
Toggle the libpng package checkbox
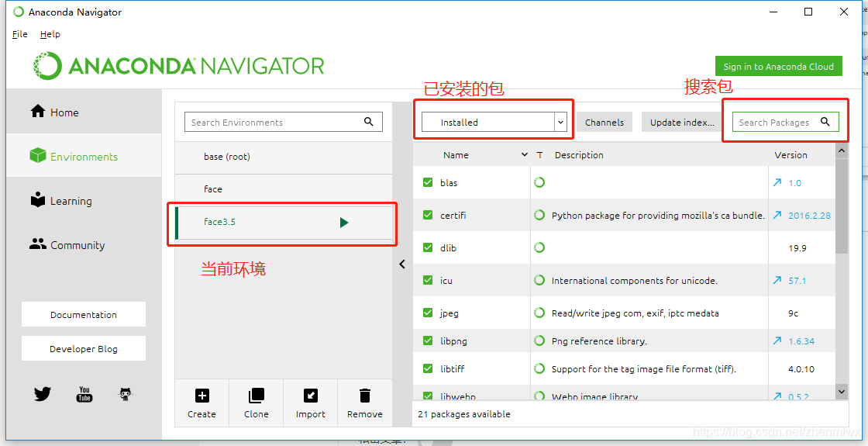(x=427, y=341)
